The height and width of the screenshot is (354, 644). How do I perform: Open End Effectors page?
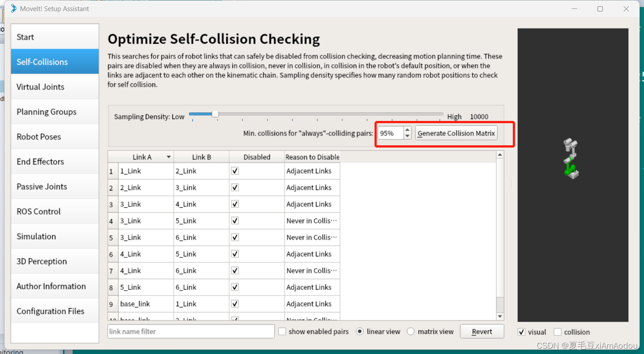55,161
